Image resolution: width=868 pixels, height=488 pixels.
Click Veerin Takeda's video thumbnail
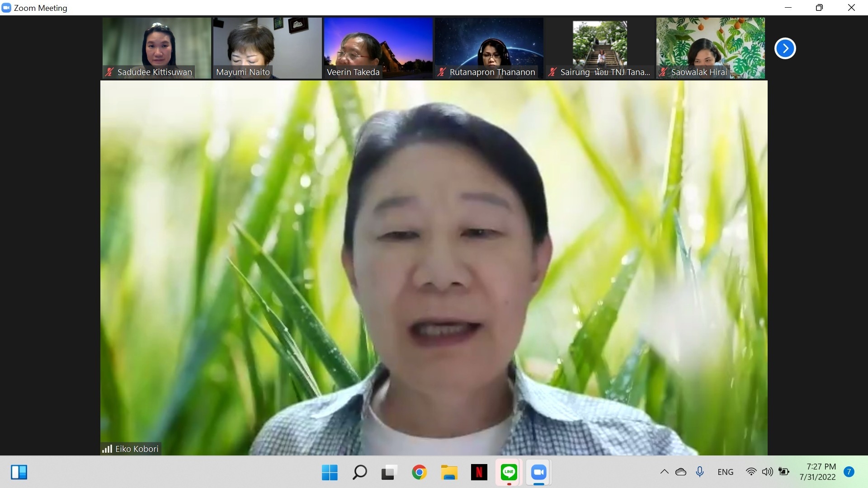(x=378, y=47)
